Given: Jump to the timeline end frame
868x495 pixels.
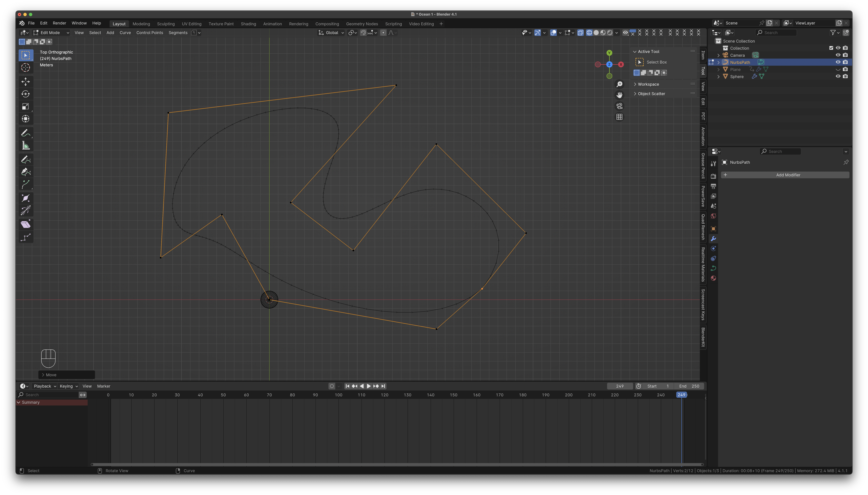Looking at the screenshot, I should [x=383, y=386].
